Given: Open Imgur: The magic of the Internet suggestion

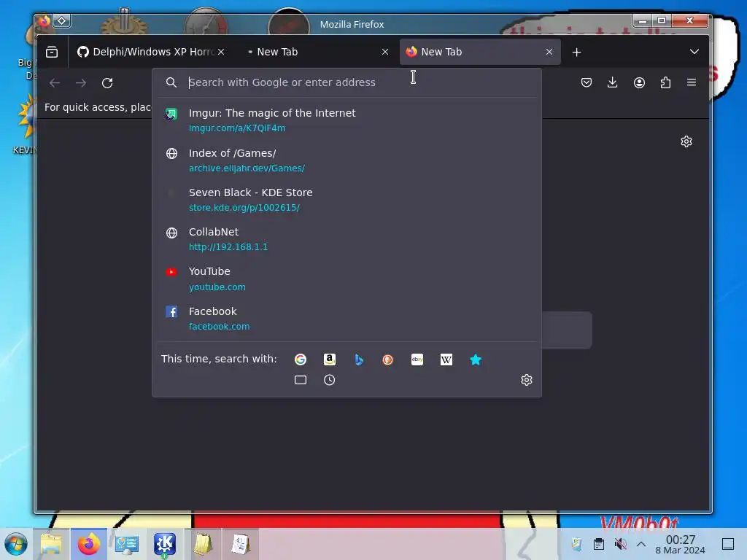Looking at the screenshot, I should [x=347, y=120].
